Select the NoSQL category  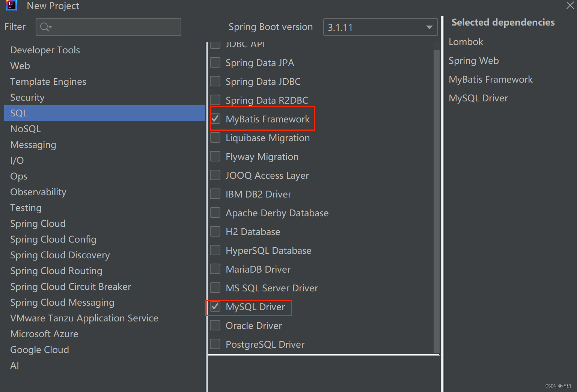point(105,129)
